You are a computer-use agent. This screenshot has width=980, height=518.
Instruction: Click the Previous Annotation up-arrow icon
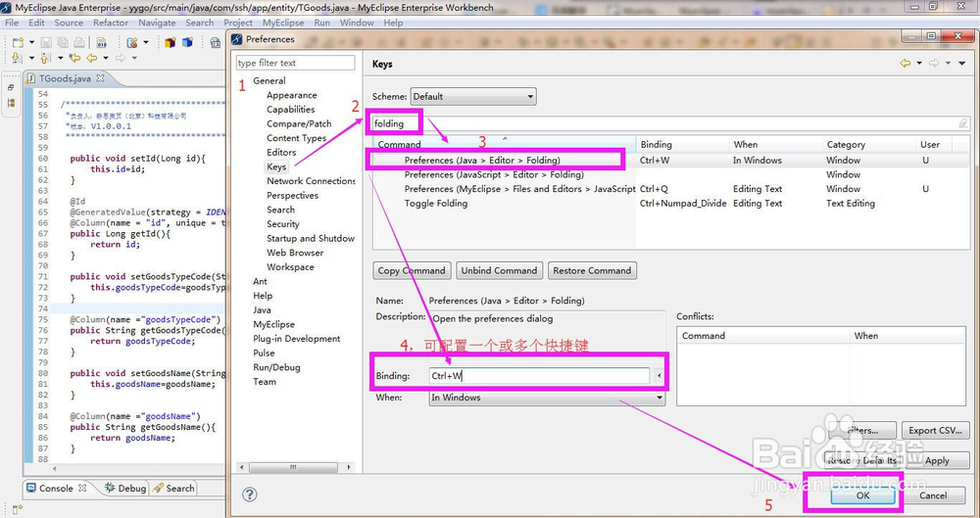(x=45, y=58)
